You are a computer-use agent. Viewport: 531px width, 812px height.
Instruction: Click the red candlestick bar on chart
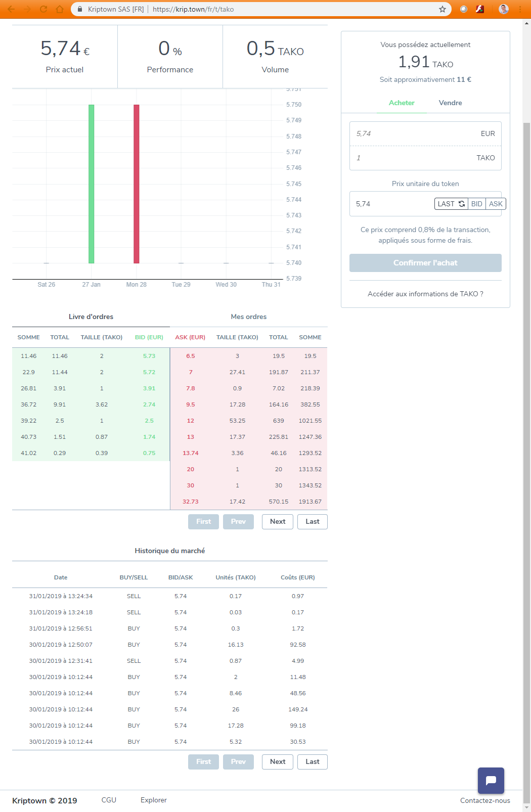click(x=137, y=184)
